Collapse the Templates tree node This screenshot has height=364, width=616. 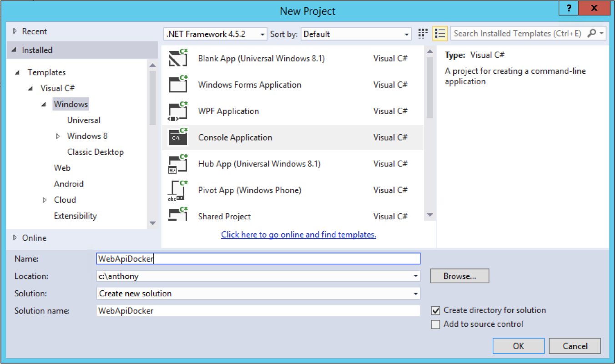coord(18,73)
